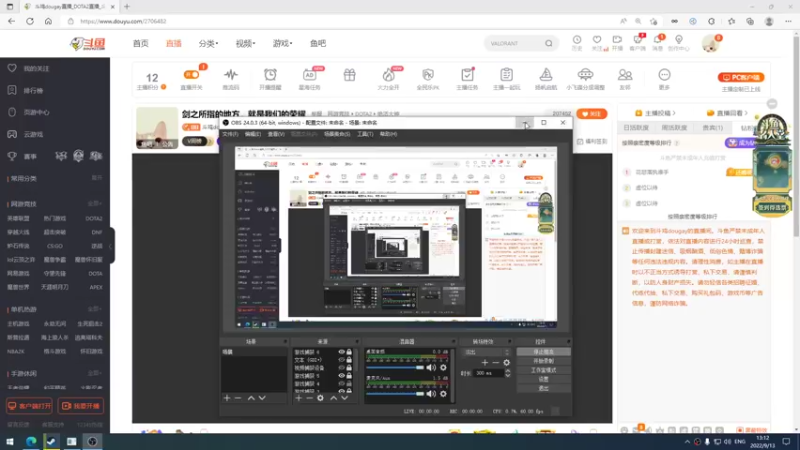The width and height of the screenshot is (800, 450).
Task: Adjust the microphone/Aux volume slider
Action: 395,394
